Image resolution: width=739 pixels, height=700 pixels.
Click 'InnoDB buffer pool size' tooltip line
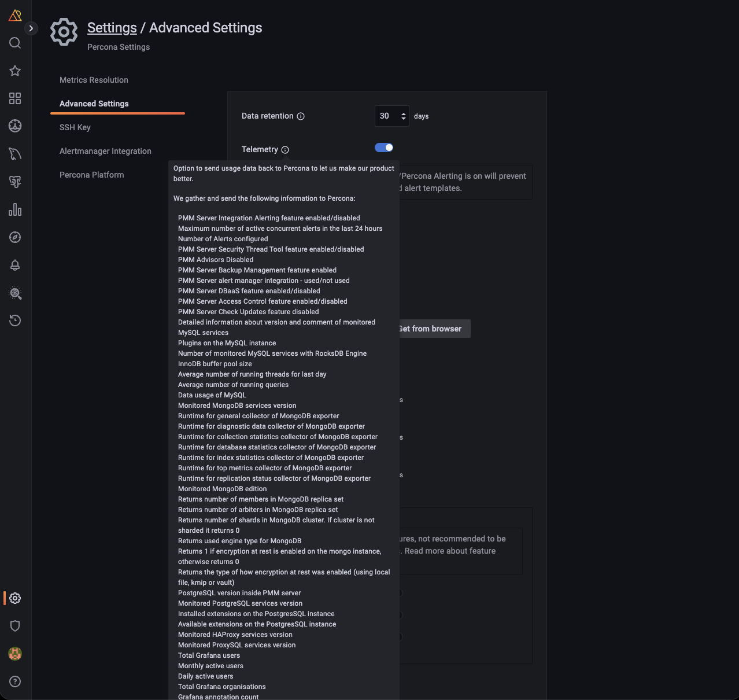215,364
